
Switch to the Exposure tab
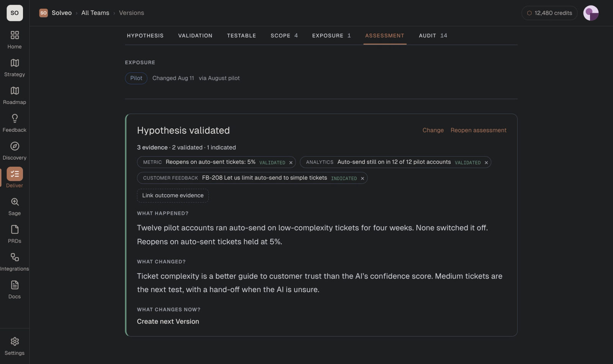pos(331,36)
